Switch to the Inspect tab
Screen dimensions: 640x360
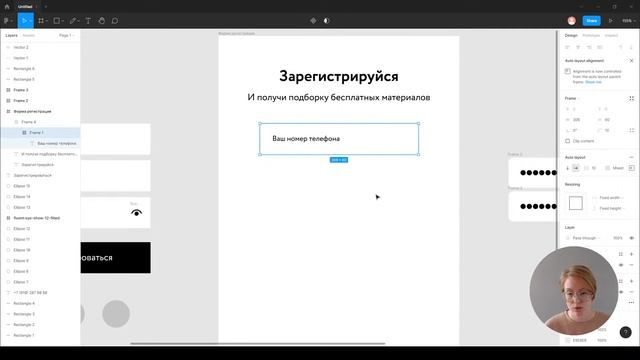pyautogui.click(x=611, y=36)
